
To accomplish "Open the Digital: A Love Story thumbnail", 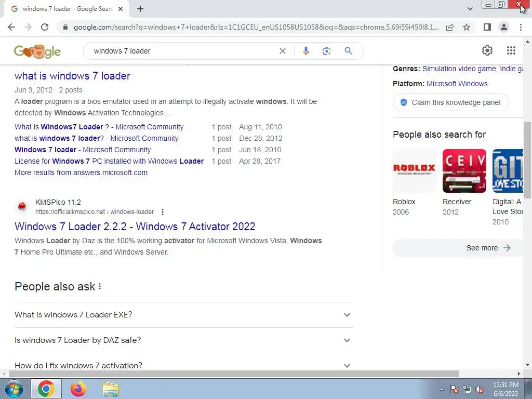I will coord(508,171).
